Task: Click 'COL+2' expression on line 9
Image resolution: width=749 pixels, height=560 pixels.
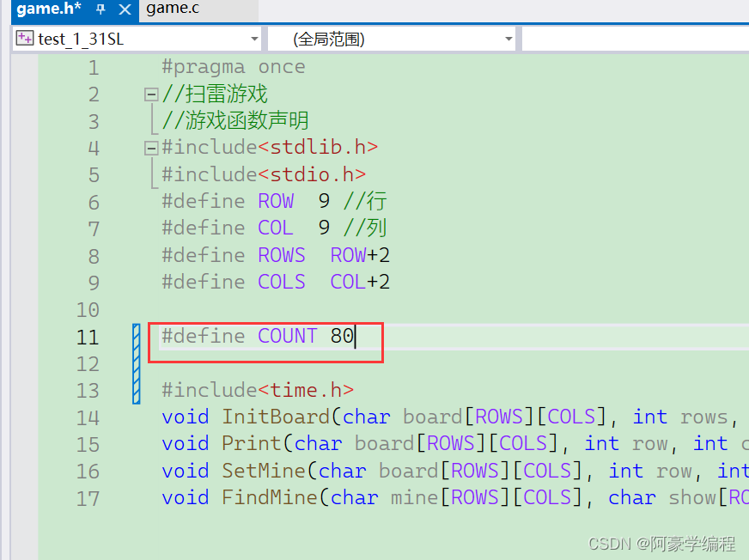Action: click(360, 282)
